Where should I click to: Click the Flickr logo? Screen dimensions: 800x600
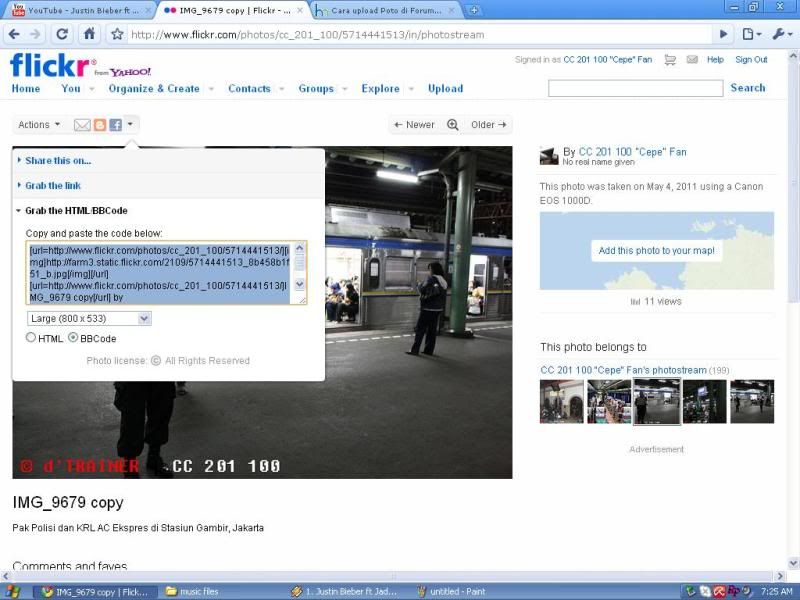click(x=50, y=65)
